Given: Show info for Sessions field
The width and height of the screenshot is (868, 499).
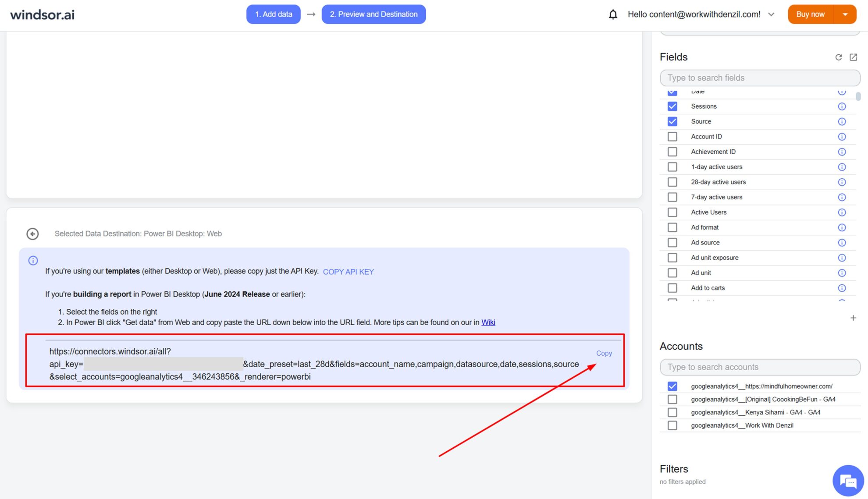Looking at the screenshot, I should (x=842, y=106).
